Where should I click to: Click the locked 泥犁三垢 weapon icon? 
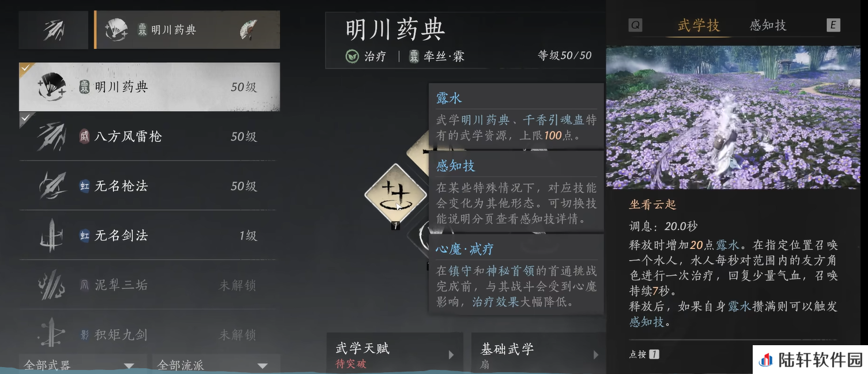pos(52,285)
